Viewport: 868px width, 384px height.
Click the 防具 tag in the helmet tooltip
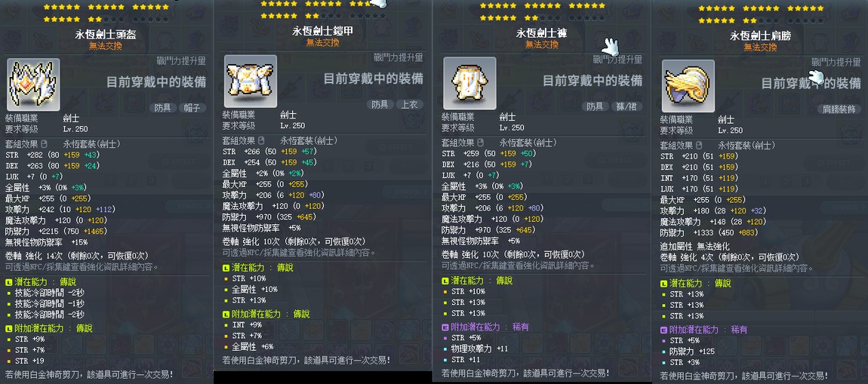pos(163,108)
